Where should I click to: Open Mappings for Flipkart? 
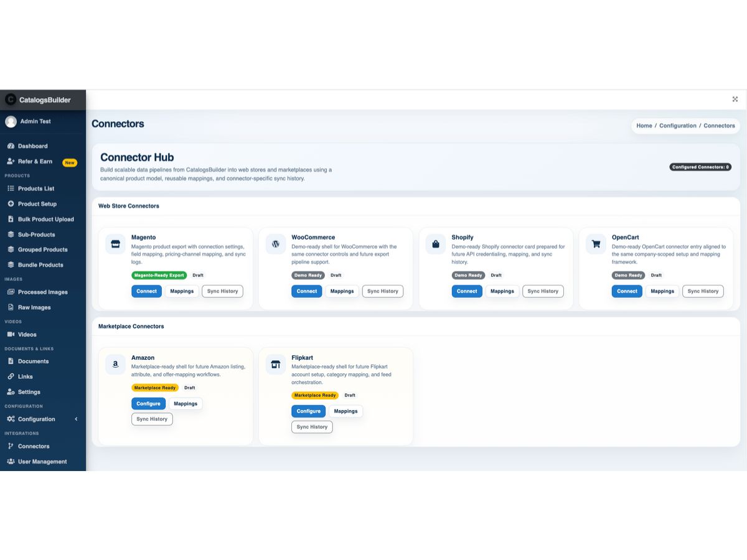[345, 411]
